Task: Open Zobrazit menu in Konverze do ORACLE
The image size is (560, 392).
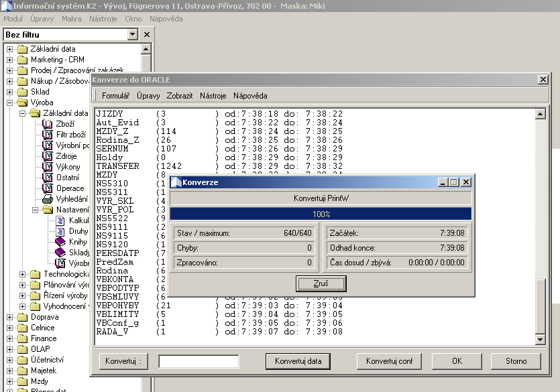Action: click(x=180, y=96)
